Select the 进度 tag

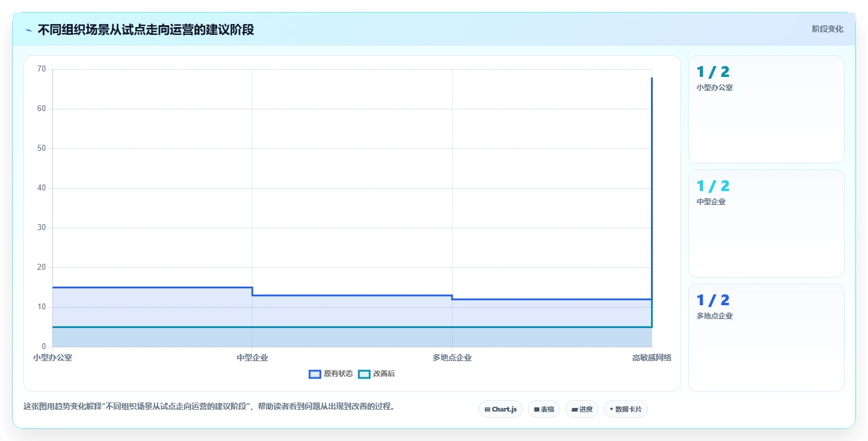pos(582,409)
